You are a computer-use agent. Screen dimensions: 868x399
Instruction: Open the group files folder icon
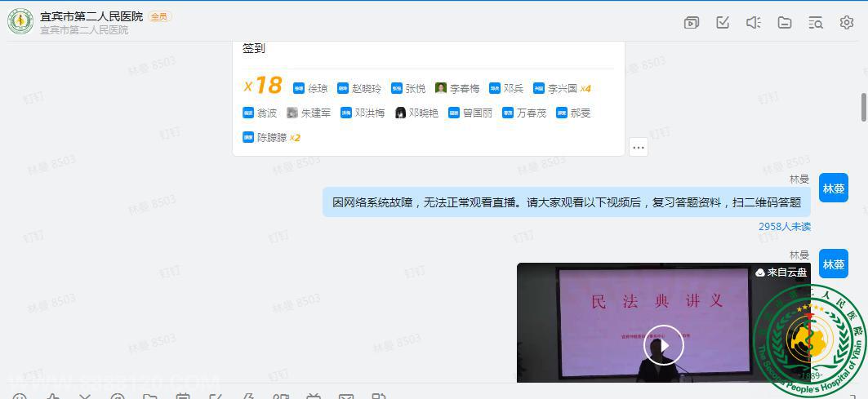tap(785, 23)
